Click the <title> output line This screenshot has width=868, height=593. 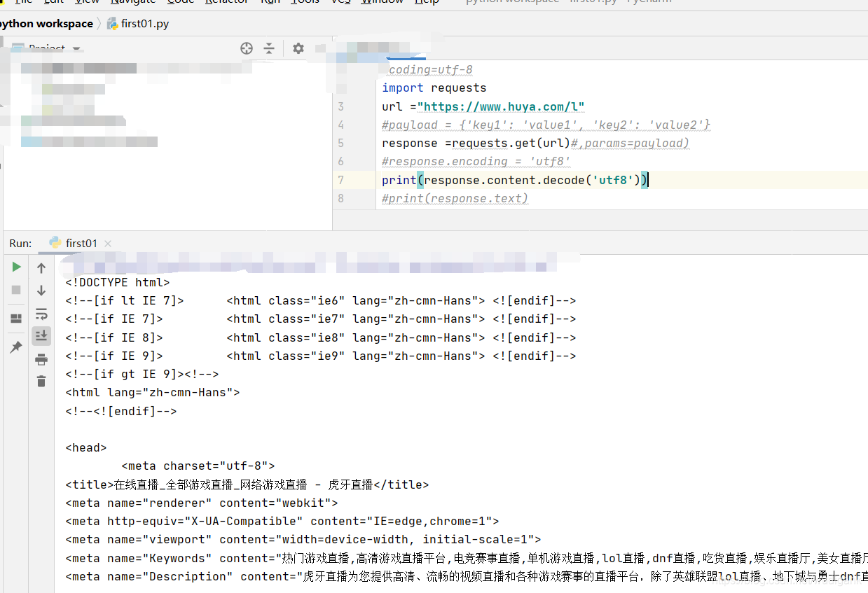click(247, 484)
